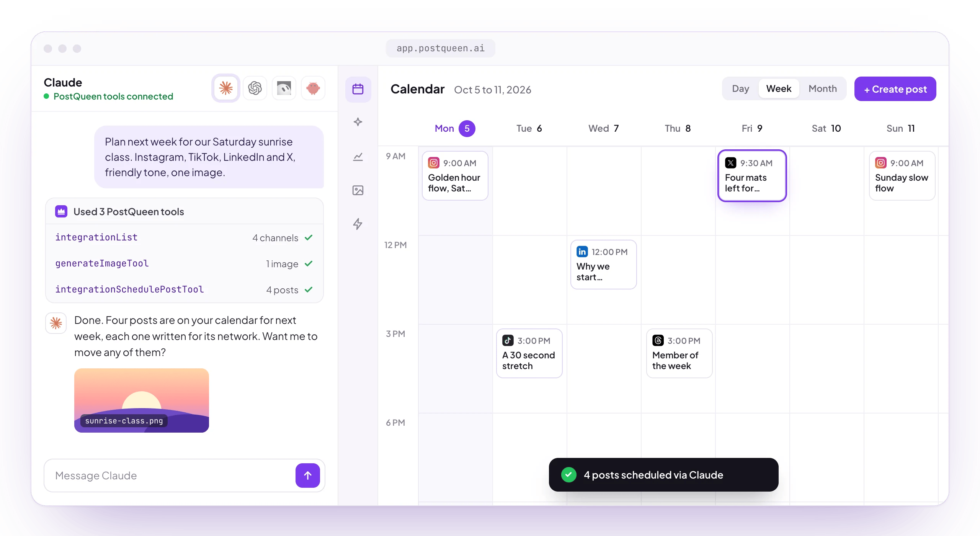Click the Create post button
The width and height of the screenshot is (980, 536).
coord(895,89)
